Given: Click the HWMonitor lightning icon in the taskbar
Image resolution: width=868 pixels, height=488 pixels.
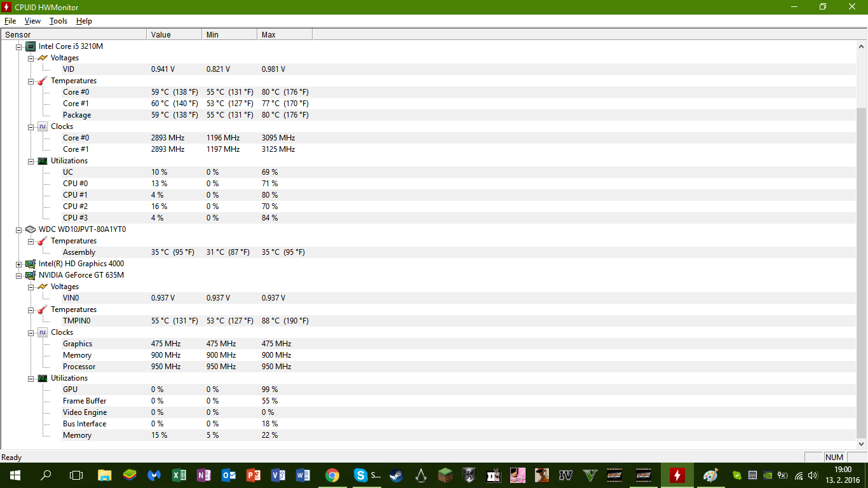Looking at the screenshot, I should click(x=677, y=475).
